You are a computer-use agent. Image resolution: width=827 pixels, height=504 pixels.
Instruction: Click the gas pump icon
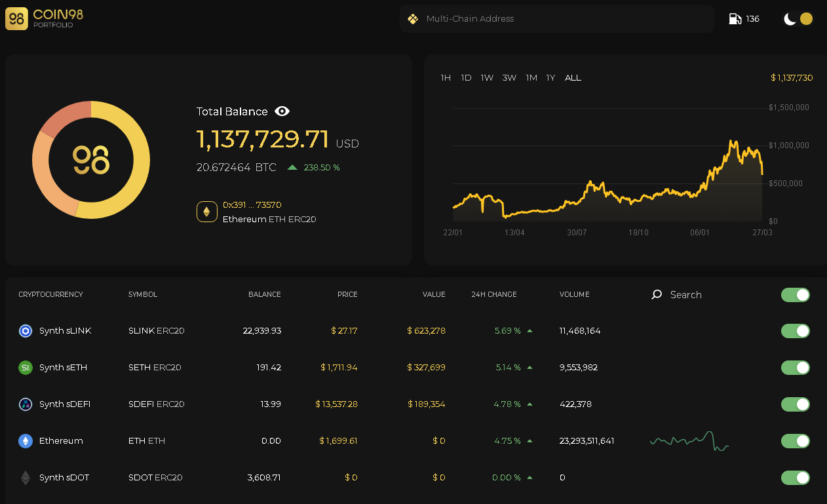click(735, 19)
